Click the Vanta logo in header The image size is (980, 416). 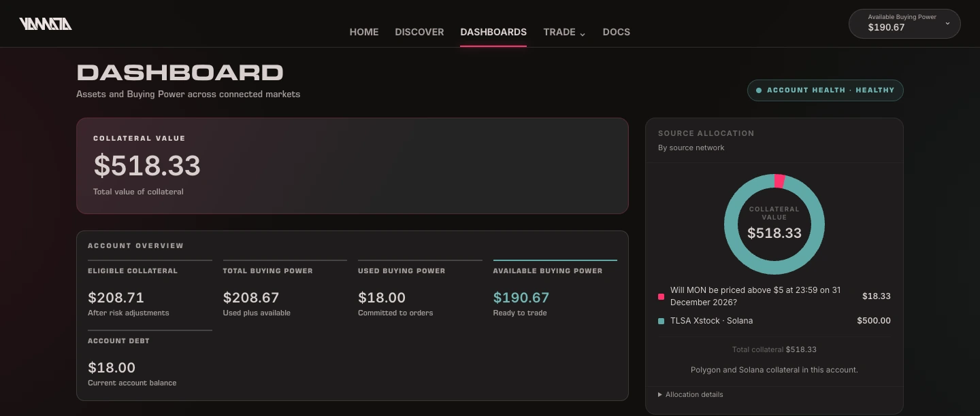pyautogui.click(x=46, y=24)
